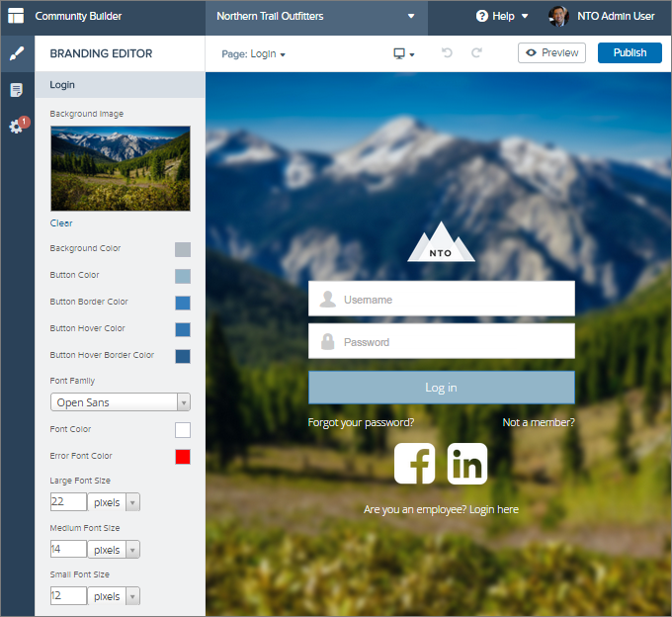Click the NTO Admin User avatar

[558, 16]
